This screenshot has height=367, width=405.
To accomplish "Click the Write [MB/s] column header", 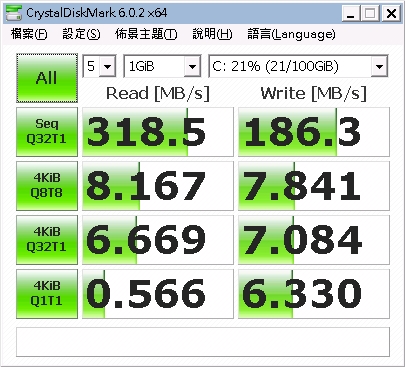I will [313, 93].
